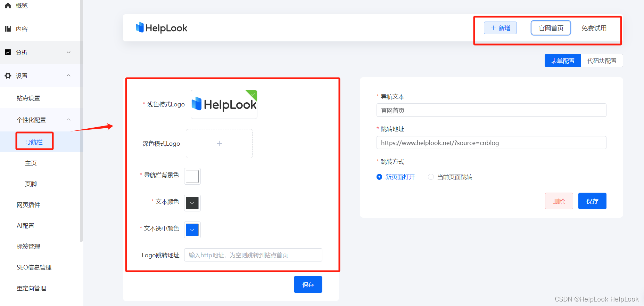Image resolution: width=644 pixels, height=306 pixels.
Task: Switch to the 表单配置 tab
Action: click(x=563, y=61)
